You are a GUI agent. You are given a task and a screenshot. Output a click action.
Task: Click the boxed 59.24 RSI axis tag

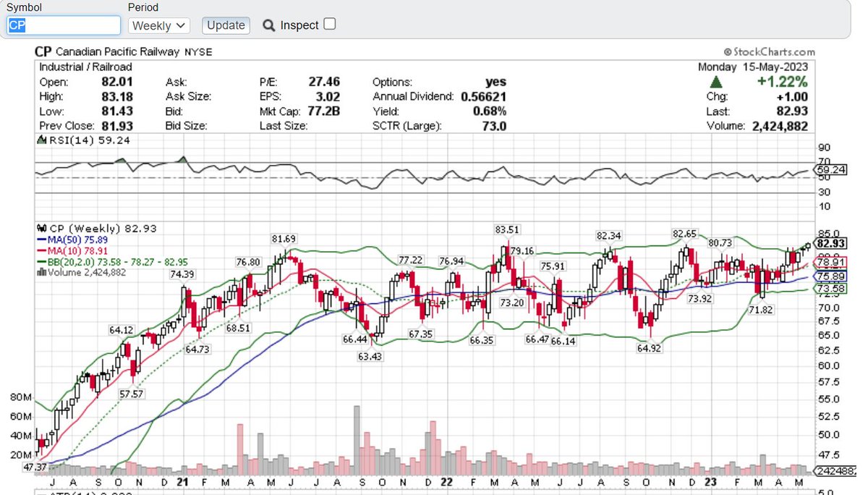pos(829,170)
